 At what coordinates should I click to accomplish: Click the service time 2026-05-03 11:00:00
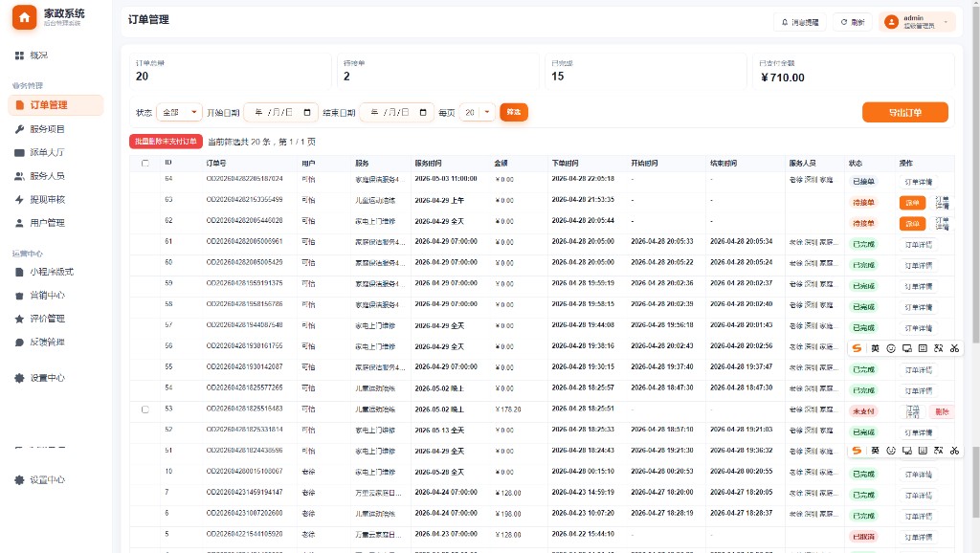[x=446, y=179]
